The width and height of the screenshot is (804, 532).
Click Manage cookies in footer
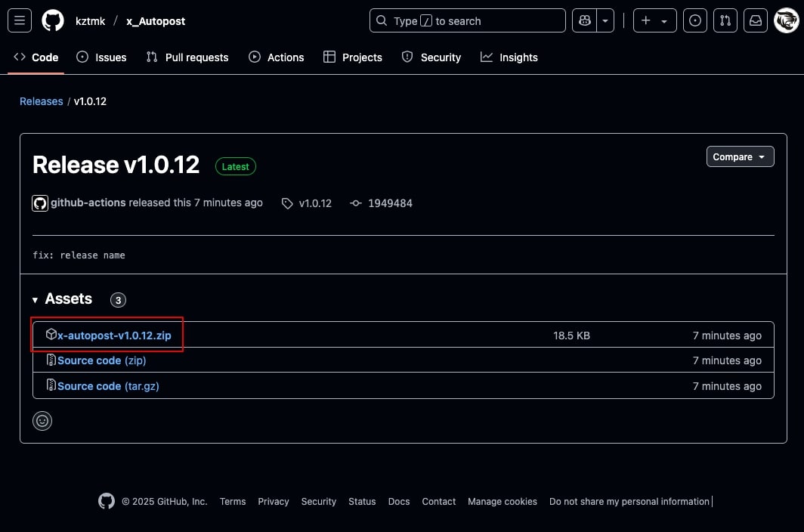pyautogui.click(x=502, y=501)
